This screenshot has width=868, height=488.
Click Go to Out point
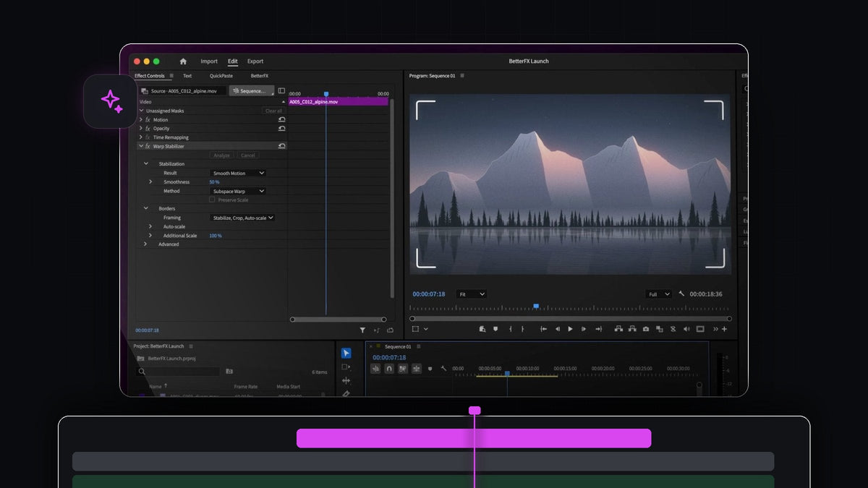point(598,329)
